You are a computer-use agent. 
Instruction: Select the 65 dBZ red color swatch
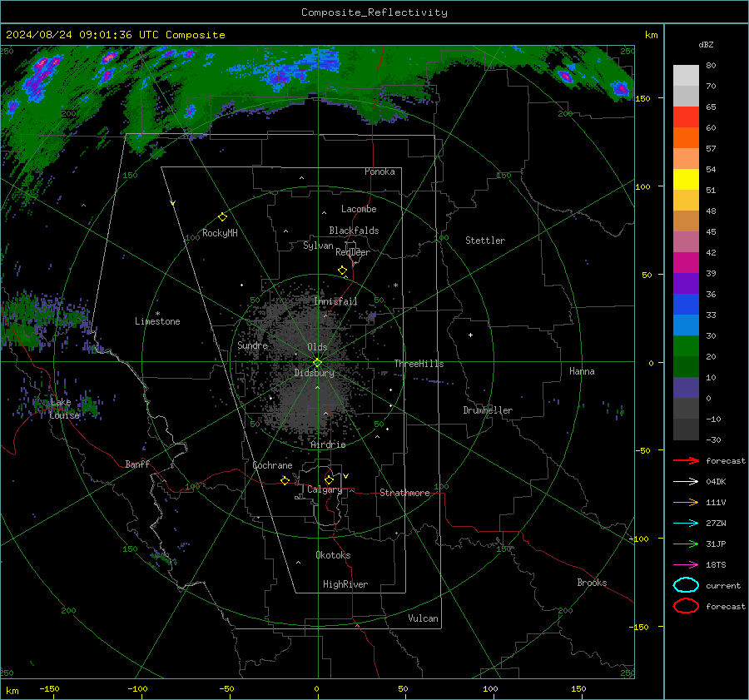click(x=686, y=117)
